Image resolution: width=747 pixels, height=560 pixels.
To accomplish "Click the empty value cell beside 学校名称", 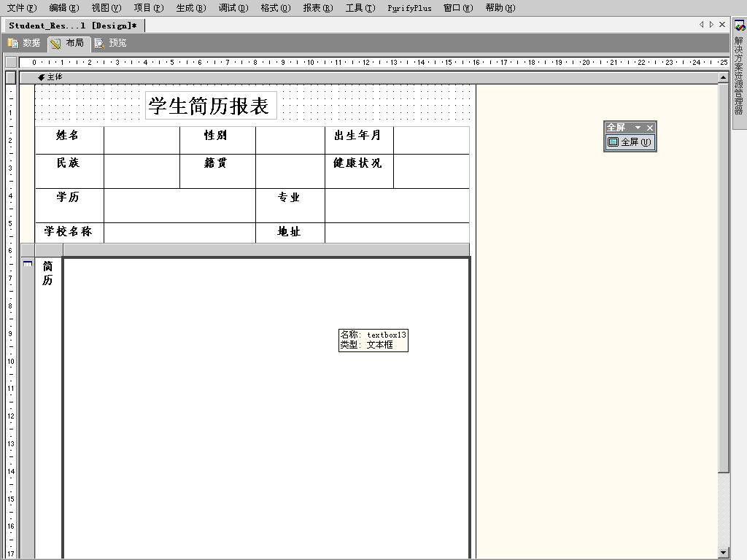I will pos(179,233).
